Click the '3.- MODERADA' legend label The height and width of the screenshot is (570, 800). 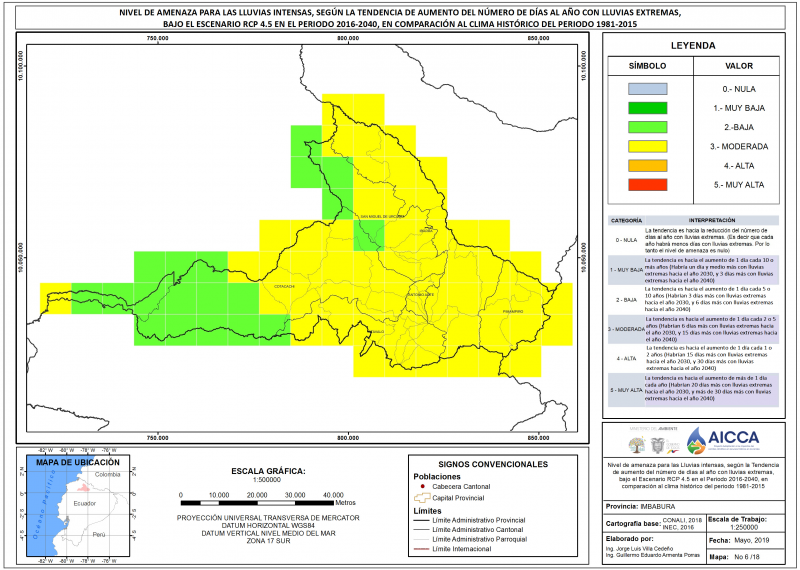(739, 146)
